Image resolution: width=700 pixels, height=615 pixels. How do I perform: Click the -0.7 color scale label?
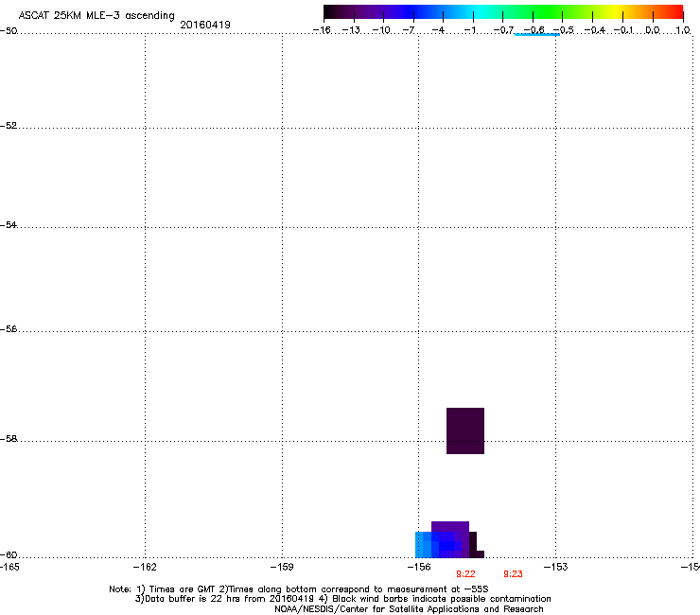pyautogui.click(x=503, y=30)
